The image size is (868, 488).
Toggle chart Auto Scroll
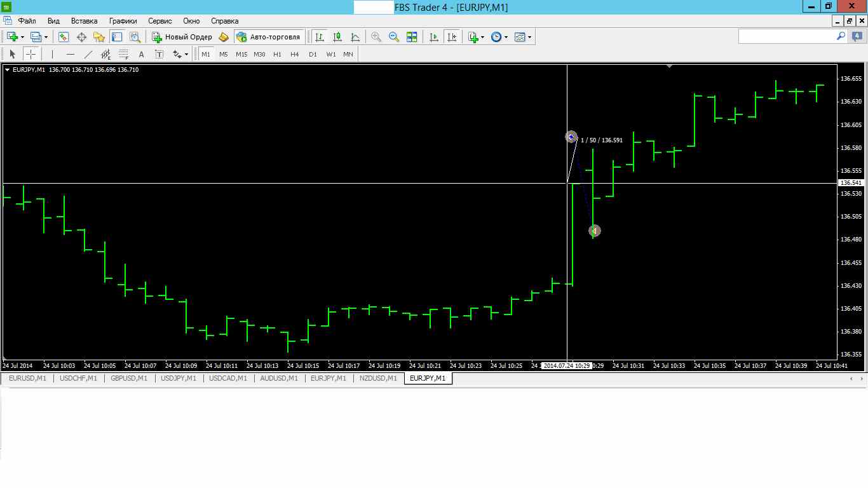point(434,37)
